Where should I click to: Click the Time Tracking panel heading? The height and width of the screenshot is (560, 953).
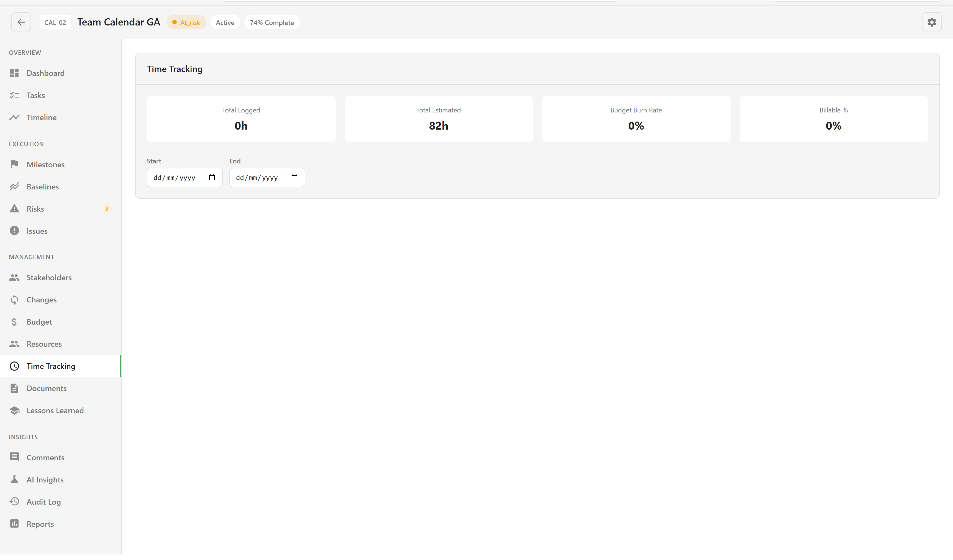174,69
